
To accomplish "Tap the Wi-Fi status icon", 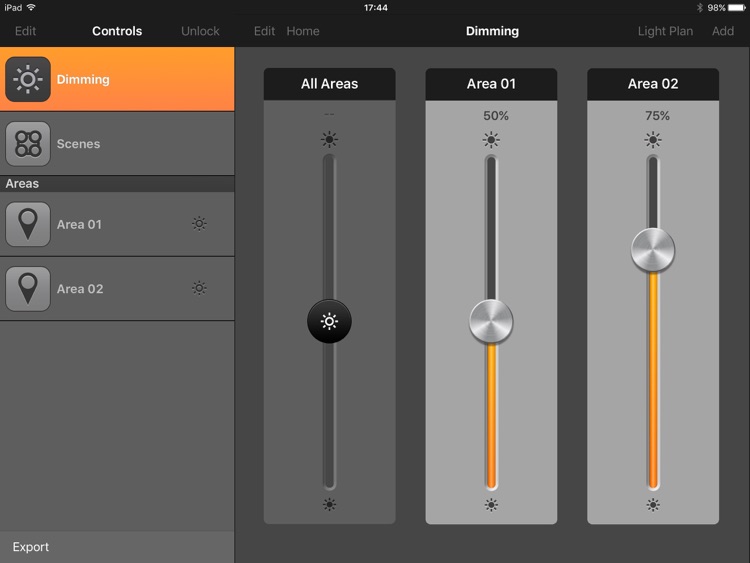I will pyautogui.click(x=31, y=7).
